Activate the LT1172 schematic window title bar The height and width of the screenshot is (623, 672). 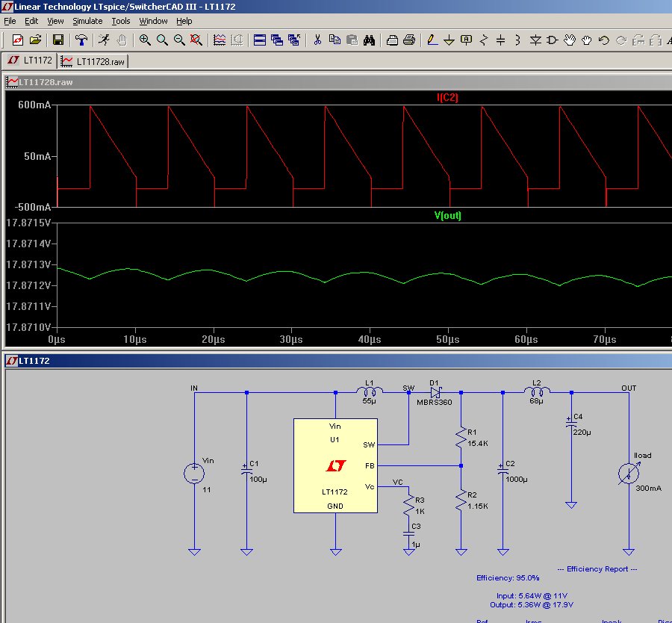337,361
